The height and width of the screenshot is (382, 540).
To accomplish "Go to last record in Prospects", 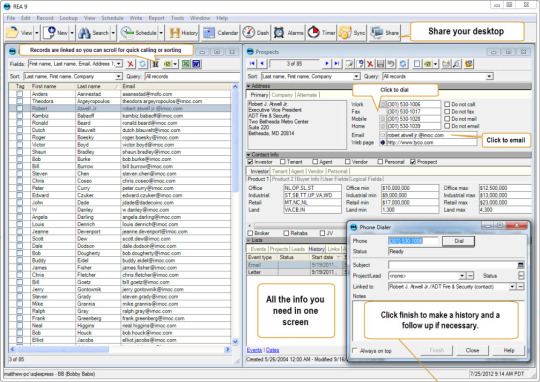I will (x=337, y=63).
